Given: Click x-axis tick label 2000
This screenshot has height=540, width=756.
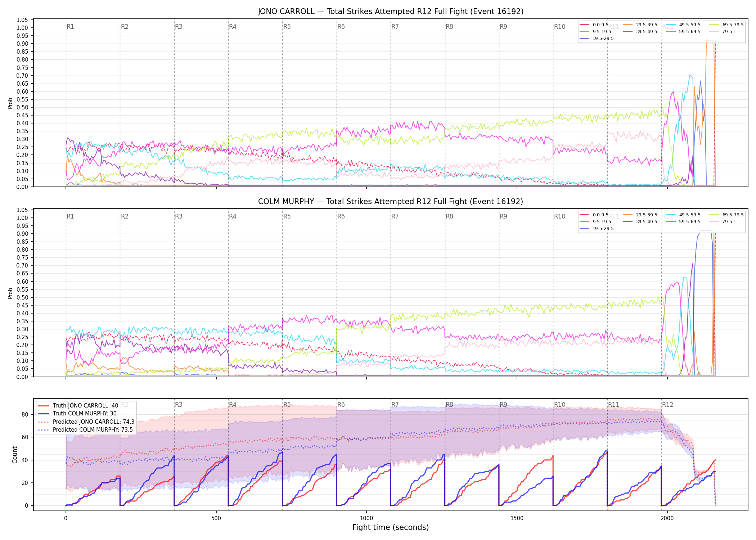Looking at the screenshot, I should tap(667, 518).
